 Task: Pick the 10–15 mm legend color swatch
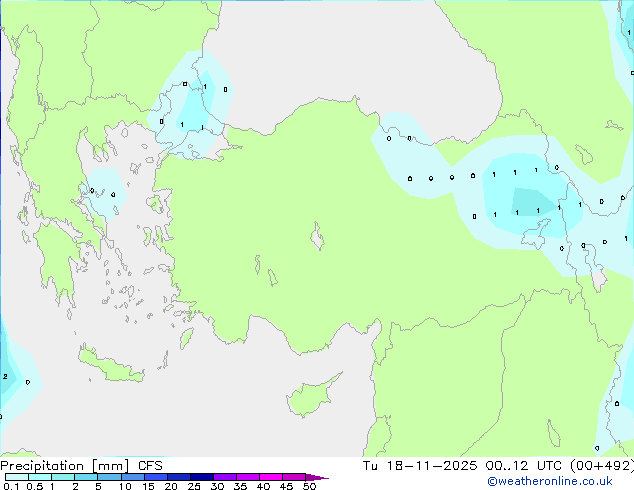(132, 477)
